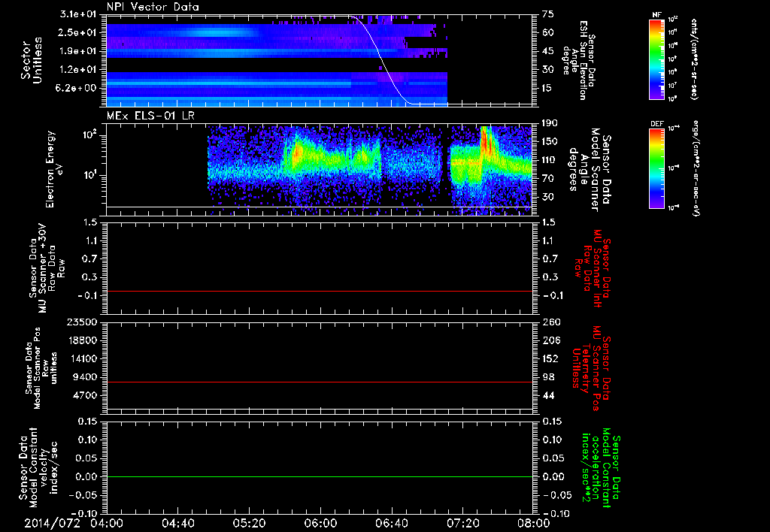Click the green 'Model Constant acceleration' label
This screenshot has height=532, width=770.
[x=602, y=467]
